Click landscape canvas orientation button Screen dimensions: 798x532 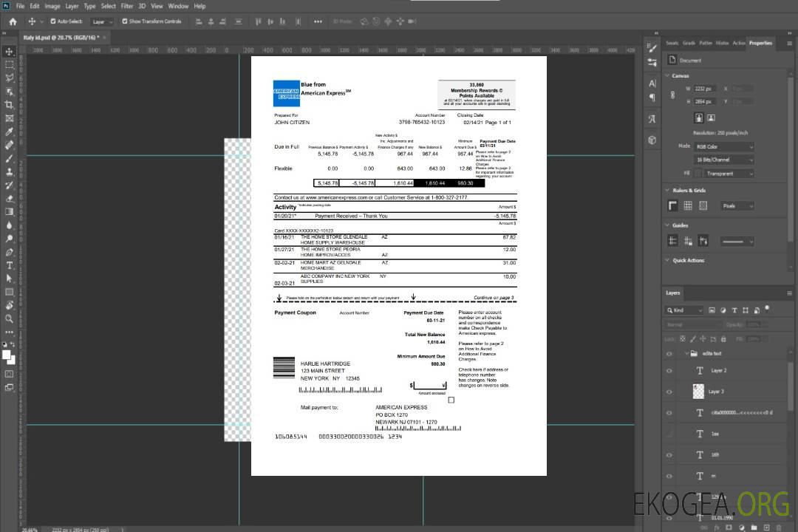pos(711,118)
